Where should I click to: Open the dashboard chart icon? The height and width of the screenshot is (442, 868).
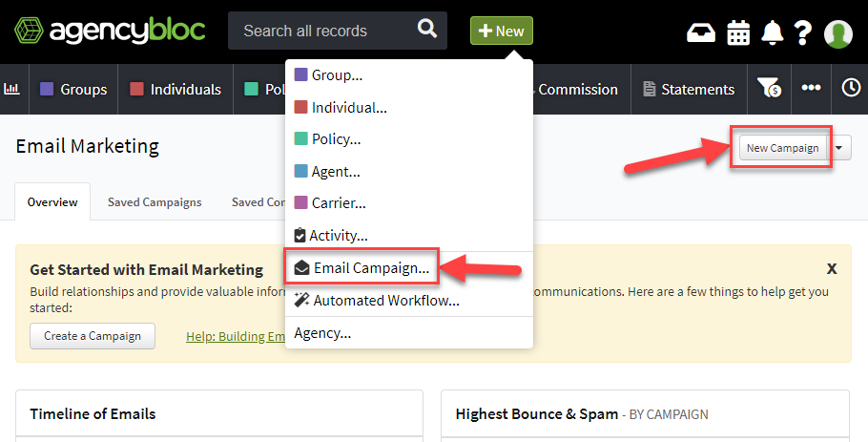coord(11,89)
